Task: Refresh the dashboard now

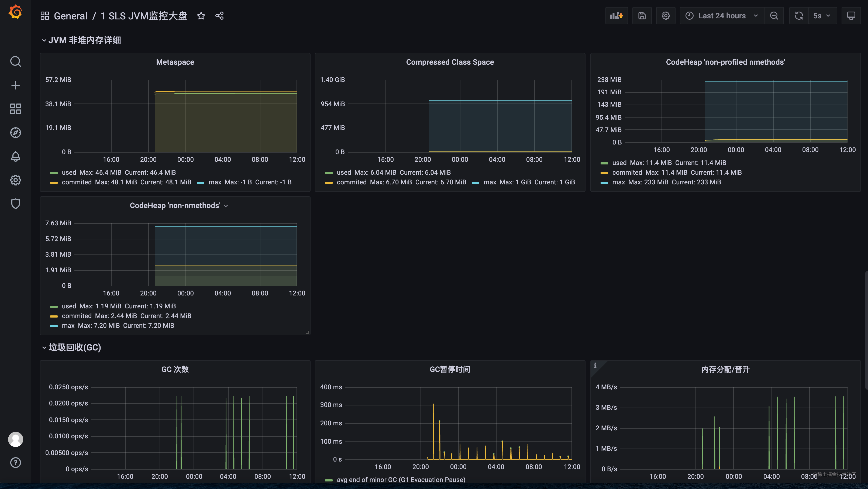Action: point(798,16)
